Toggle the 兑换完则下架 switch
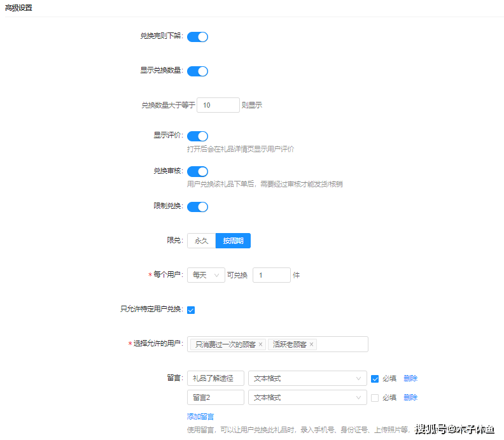Viewport: 504px width, 440px height. point(197,37)
